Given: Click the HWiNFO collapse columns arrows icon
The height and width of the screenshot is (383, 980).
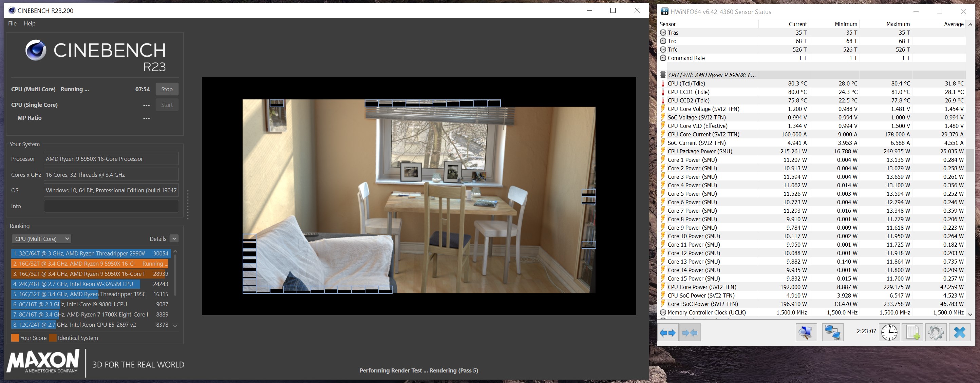Looking at the screenshot, I should (690, 333).
